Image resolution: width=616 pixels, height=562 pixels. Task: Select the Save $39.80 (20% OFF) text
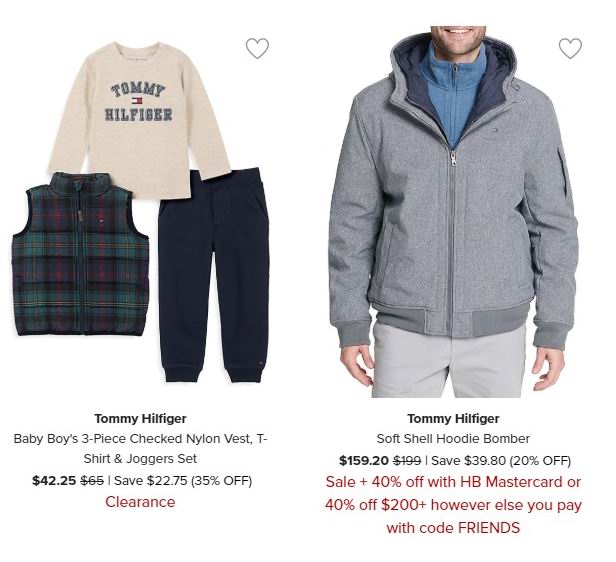pos(501,460)
